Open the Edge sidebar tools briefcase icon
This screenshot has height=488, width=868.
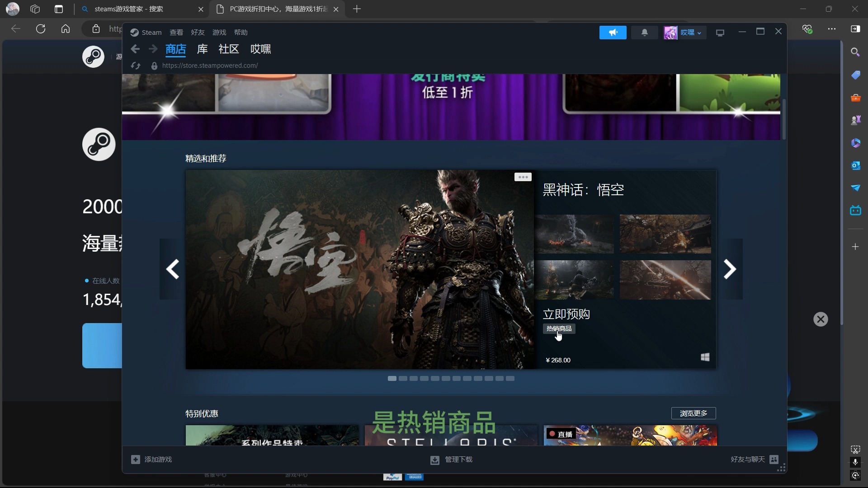click(x=855, y=98)
